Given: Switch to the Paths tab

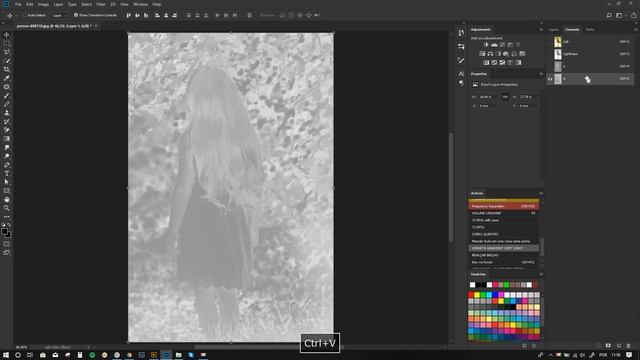Looking at the screenshot, I should [589, 29].
